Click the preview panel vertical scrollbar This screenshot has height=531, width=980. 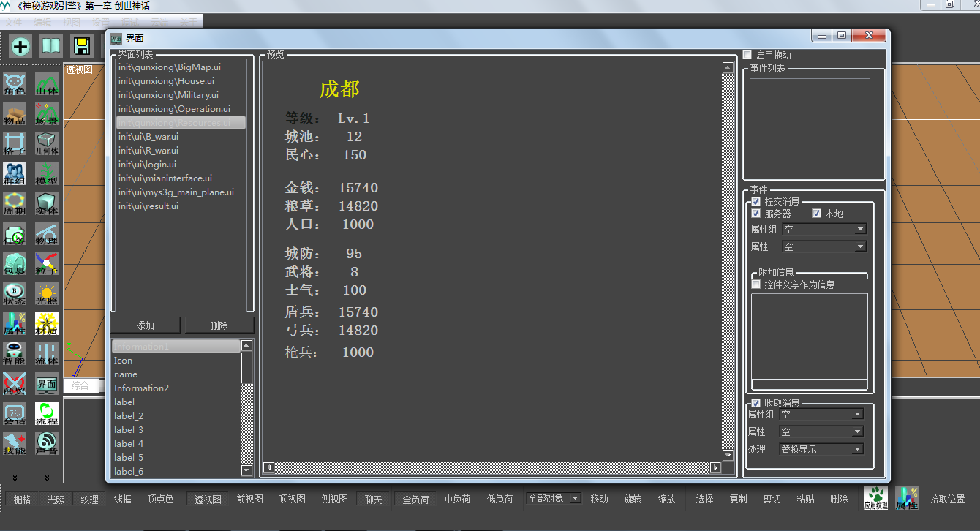(x=727, y=261)
